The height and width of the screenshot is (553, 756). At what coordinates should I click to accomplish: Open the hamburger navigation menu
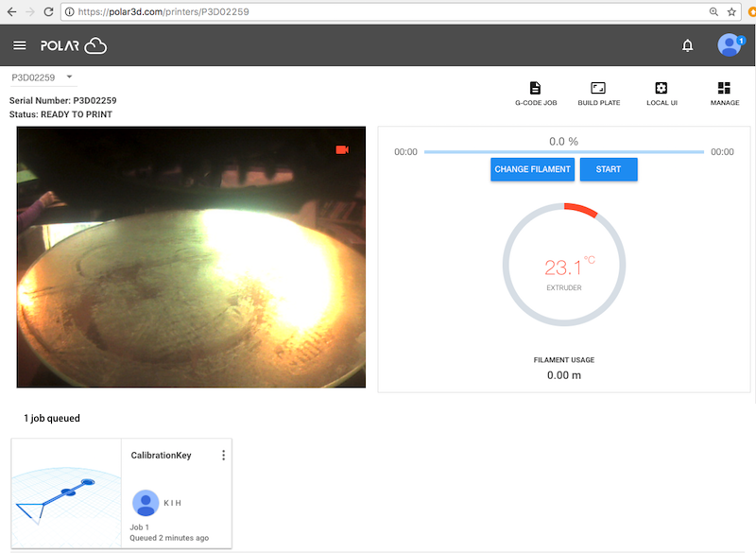tap(19, 45)
